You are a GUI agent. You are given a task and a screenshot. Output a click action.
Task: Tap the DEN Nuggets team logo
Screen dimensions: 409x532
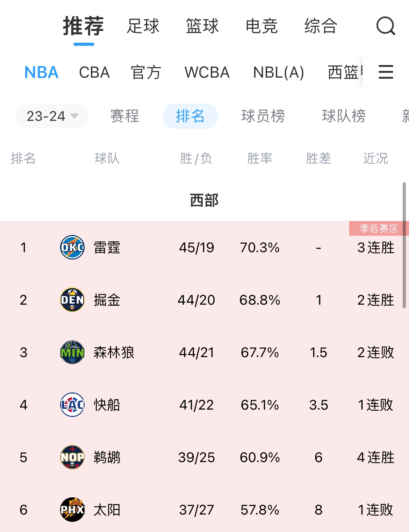point(72,300)
